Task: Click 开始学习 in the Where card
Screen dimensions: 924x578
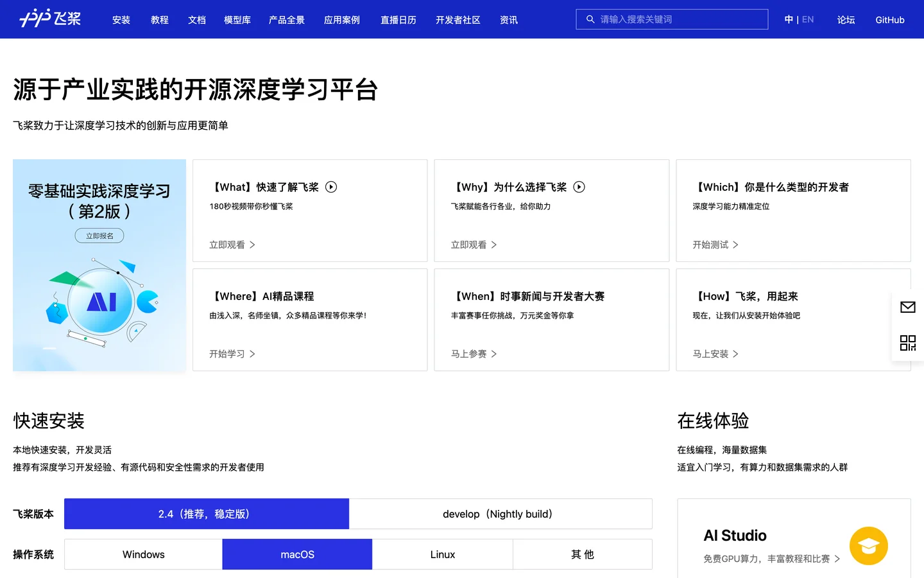Action: coord(227,354)
